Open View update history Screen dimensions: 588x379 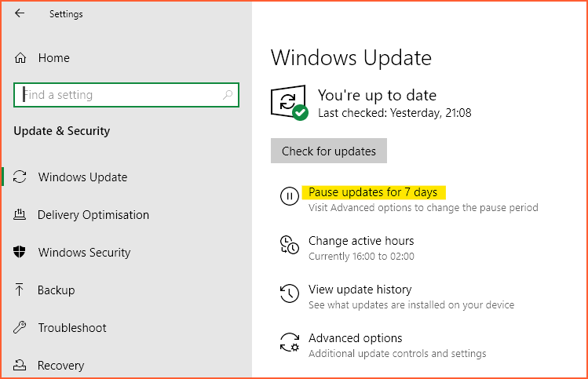(360, 290)
